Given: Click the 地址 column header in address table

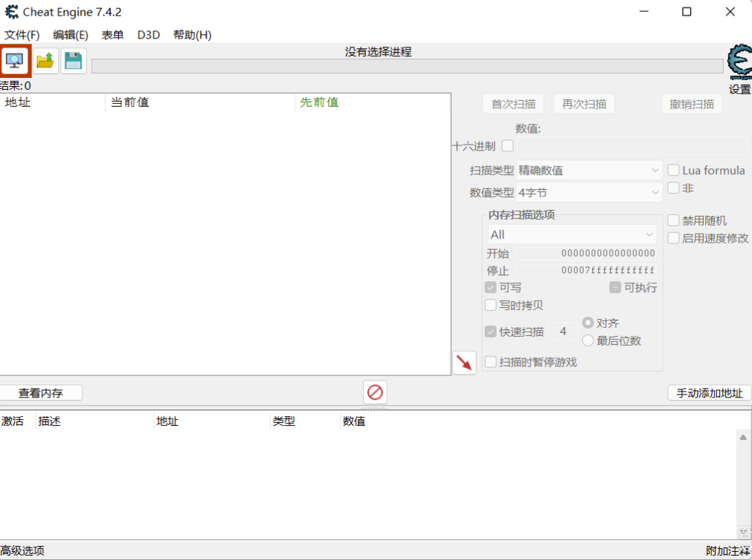Looking at the screenshot, I should tap(212, 421).
